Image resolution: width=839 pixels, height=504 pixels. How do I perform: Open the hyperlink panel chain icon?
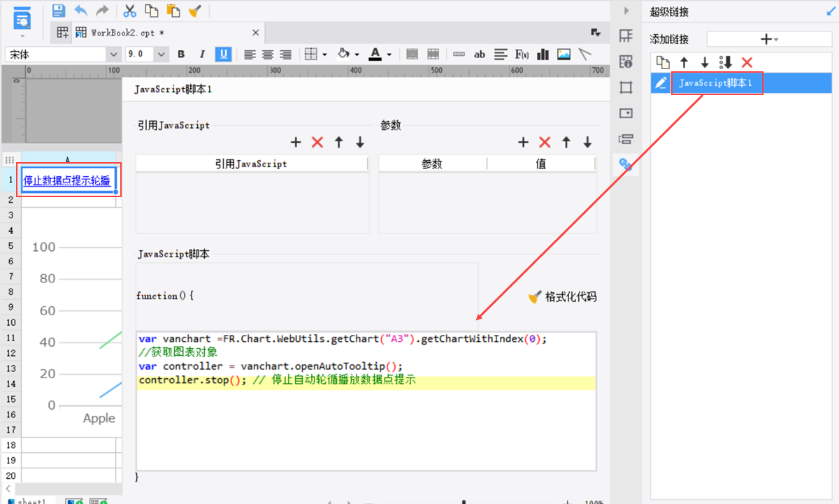click(626, 165)
